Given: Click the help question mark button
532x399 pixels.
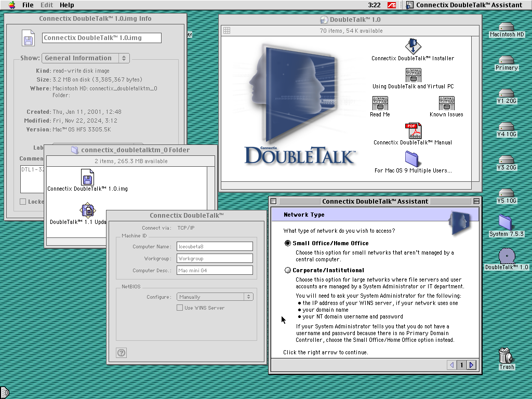Looking at the screenshot, I should [x=121, y=353].
